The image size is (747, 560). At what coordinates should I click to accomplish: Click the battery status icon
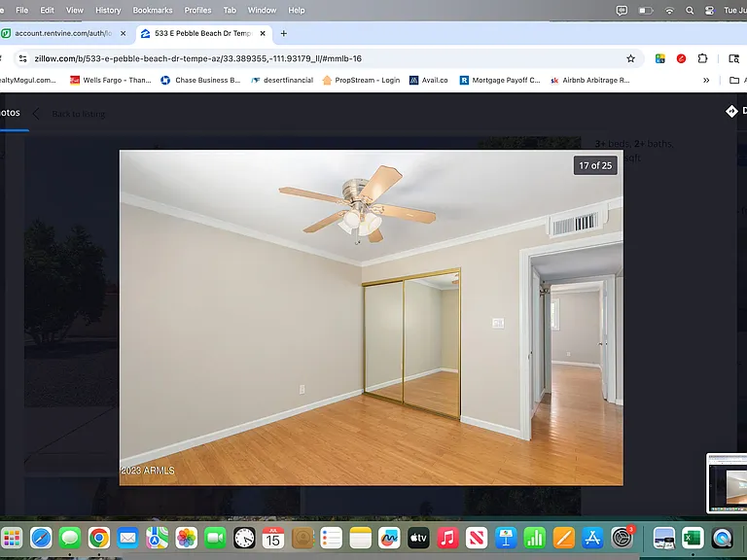pos(646,10)
